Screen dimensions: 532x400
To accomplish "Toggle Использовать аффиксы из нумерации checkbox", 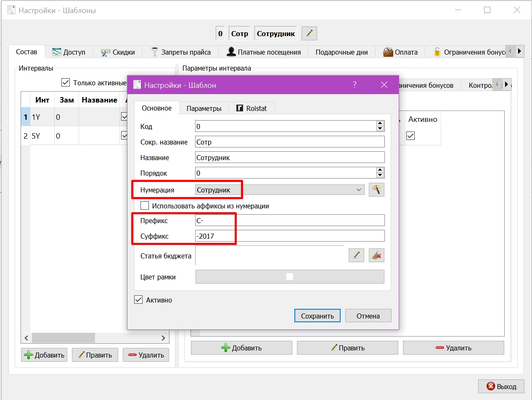I will tap(145, 206).
